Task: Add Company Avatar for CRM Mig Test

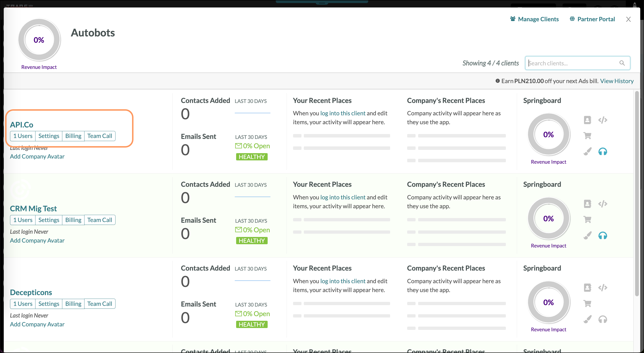Action: point(37,240)
